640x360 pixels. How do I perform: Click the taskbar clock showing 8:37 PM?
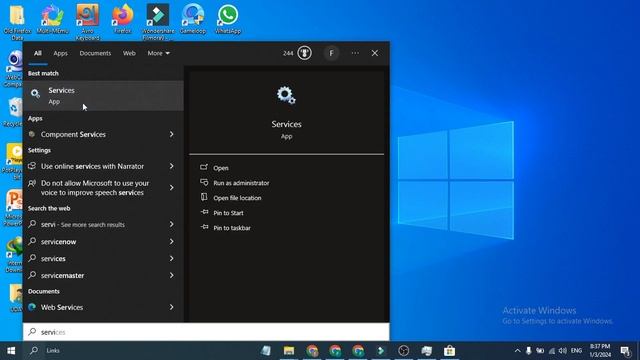(600, 351)
